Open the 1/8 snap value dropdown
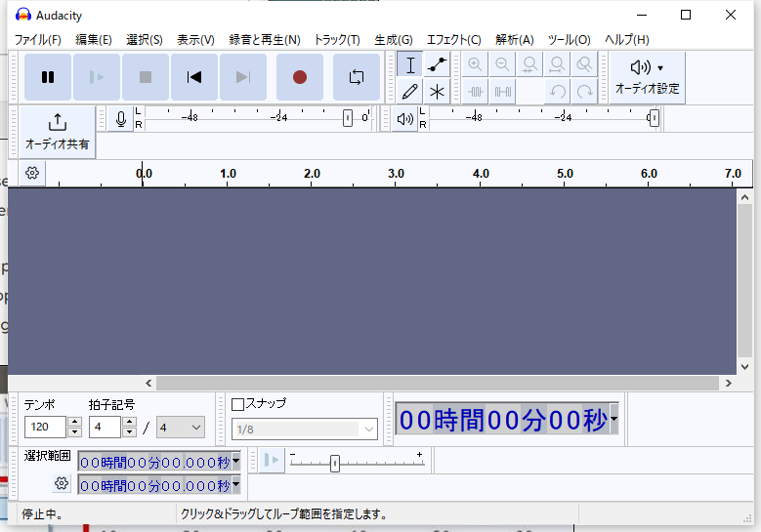Viewport: 761px width, 532px height. coord(305,430)
